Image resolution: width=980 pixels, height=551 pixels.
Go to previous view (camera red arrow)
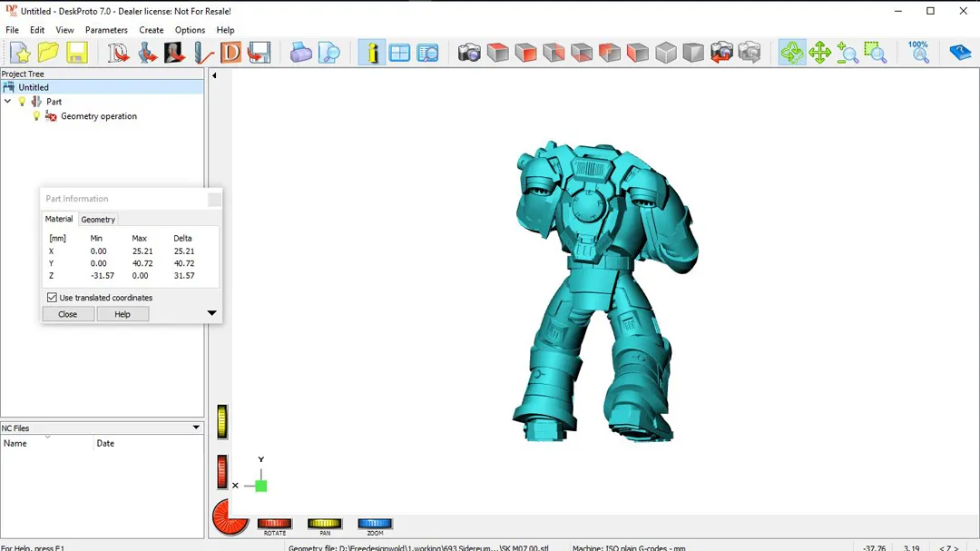[721, 53]
